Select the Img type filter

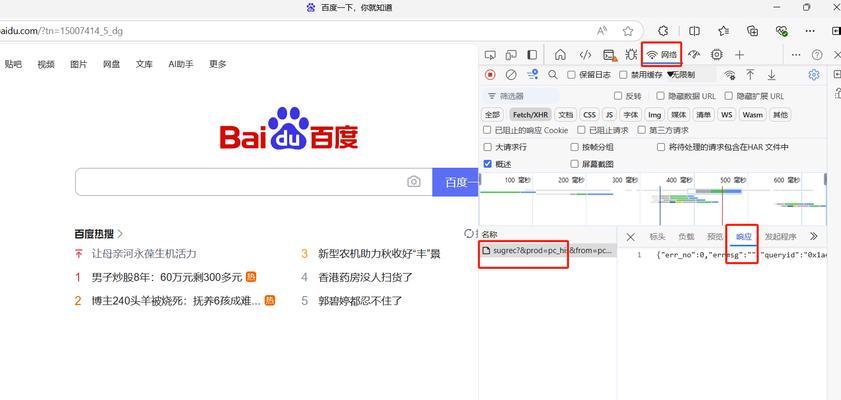click(x=654, y=115)
